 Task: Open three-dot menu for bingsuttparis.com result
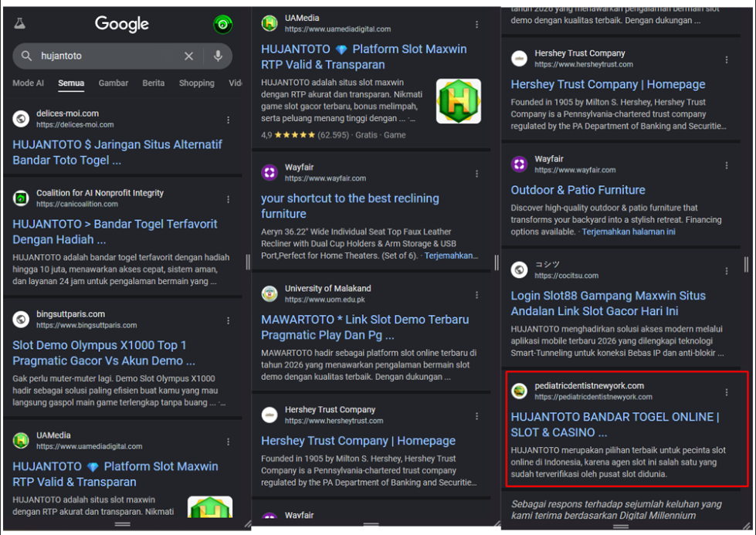click(228, 320)
